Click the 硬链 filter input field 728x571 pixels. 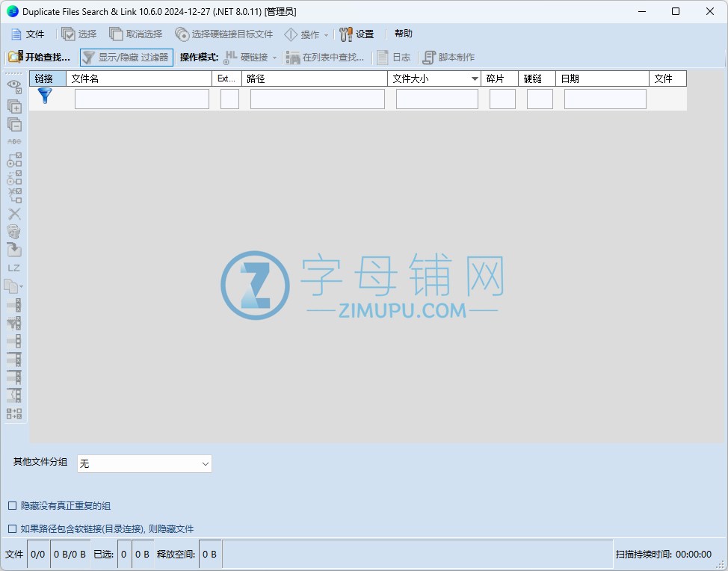540,99
